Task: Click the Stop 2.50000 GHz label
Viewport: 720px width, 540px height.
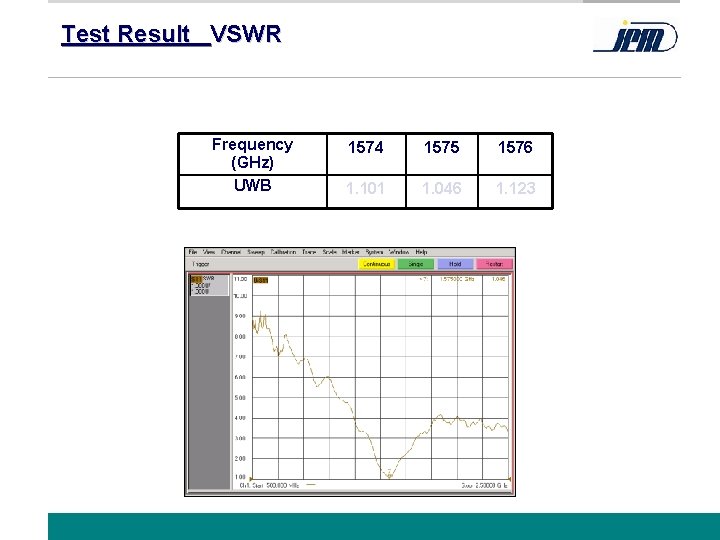Action: [484, 485]
